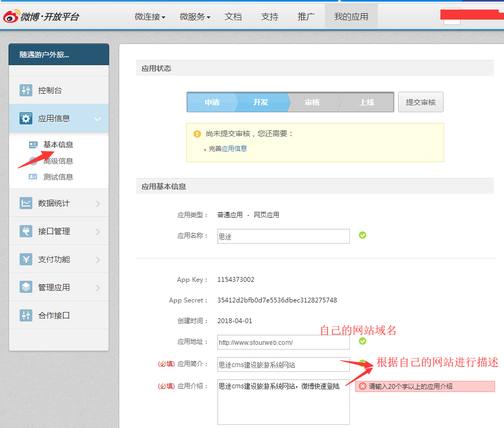Image resolution: width=504 pixels, height=428 pixels.
Task: Expand the 数据统计 section arrow
Action: [98, 203]
